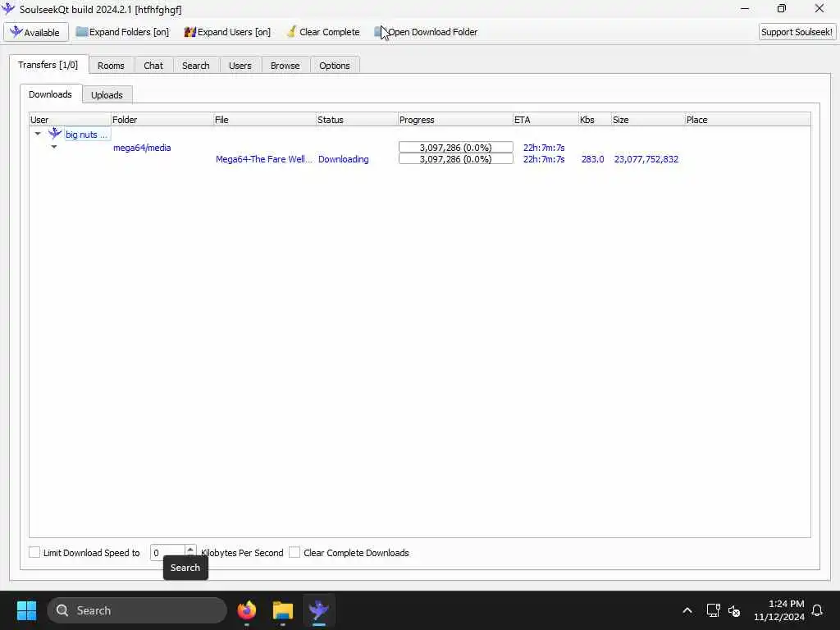This screenshot has width=840, height=630.
Task: Enable Limit Download Speed checkbox
Action: [34, 552]
